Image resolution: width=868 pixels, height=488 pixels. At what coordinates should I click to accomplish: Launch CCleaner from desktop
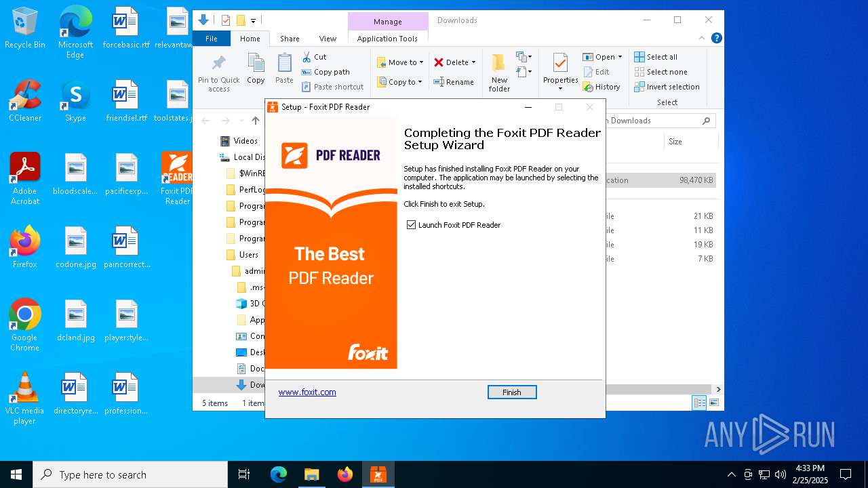(x=25, y=102)
